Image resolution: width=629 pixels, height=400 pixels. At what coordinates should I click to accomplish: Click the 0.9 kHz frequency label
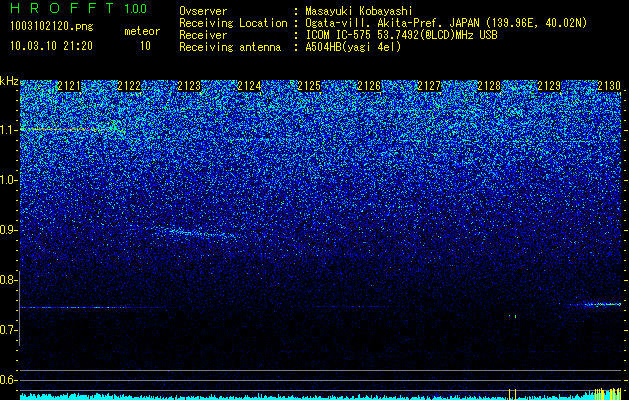tap(9, 230)
